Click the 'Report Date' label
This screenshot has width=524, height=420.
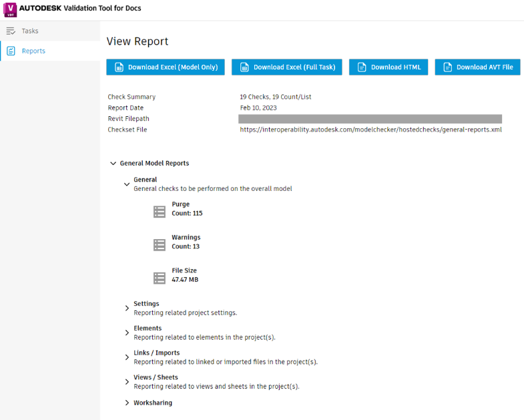[x=125, y=108]
